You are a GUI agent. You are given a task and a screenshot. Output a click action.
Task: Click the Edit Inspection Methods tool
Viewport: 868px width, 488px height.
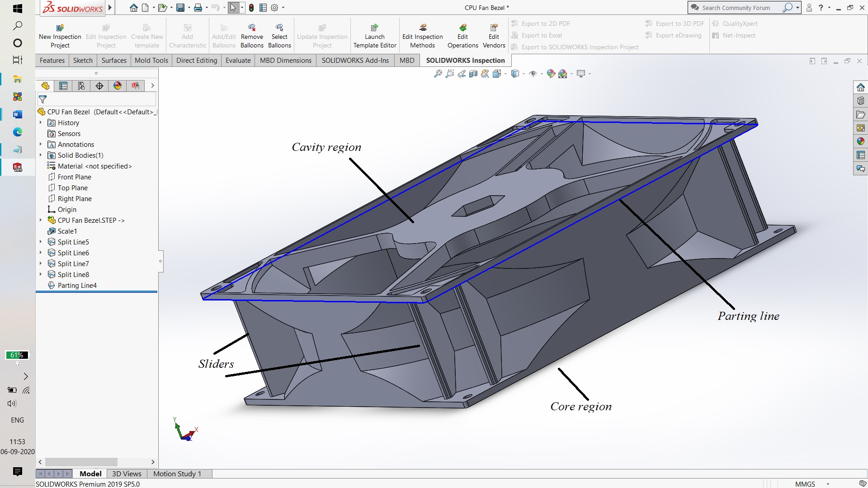[x=422, y=35]
